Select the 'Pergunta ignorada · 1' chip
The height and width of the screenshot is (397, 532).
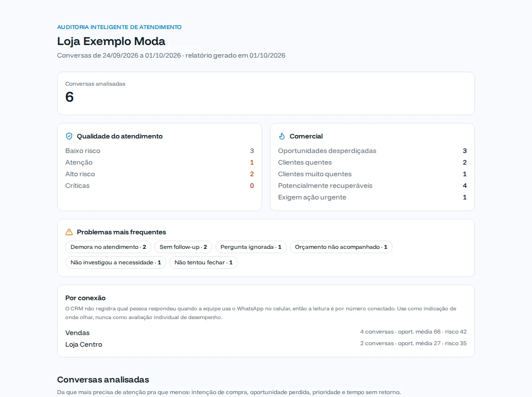pyautogui.click(x=251, y=247)
